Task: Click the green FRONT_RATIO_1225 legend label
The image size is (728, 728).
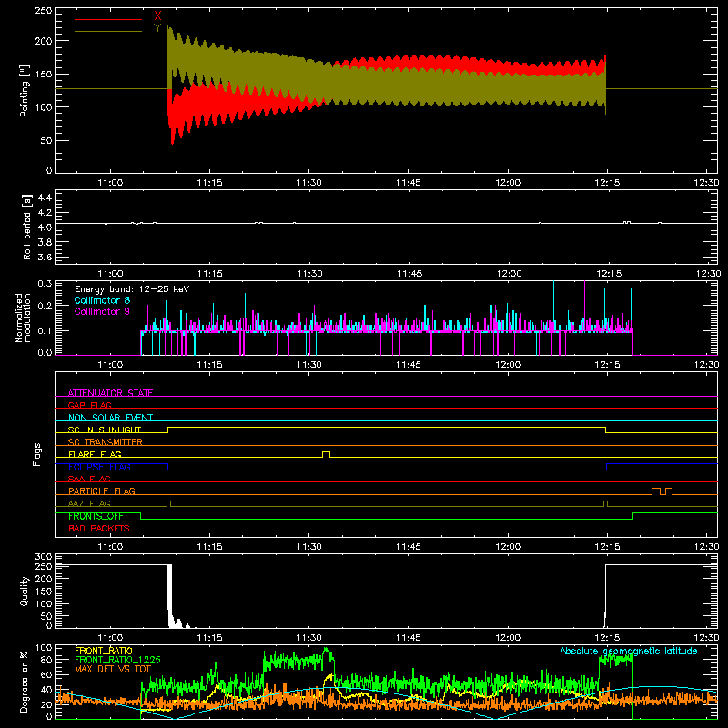Action: [x=117, y=660]
